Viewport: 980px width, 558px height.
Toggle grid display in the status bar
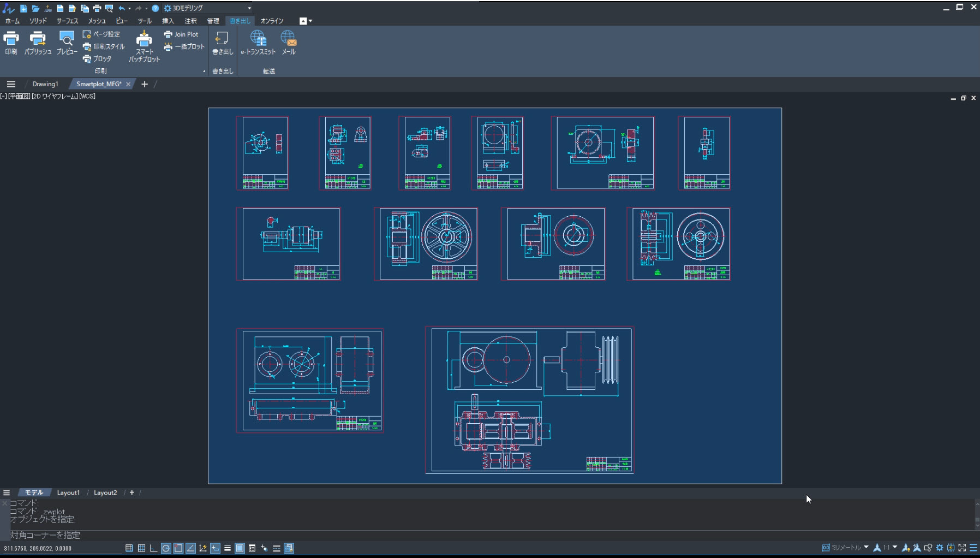[141, 548]
